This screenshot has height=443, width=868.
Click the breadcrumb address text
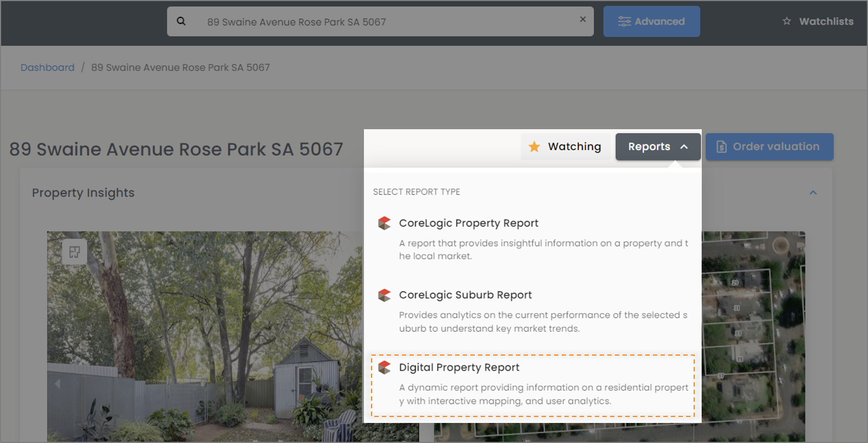180,67
